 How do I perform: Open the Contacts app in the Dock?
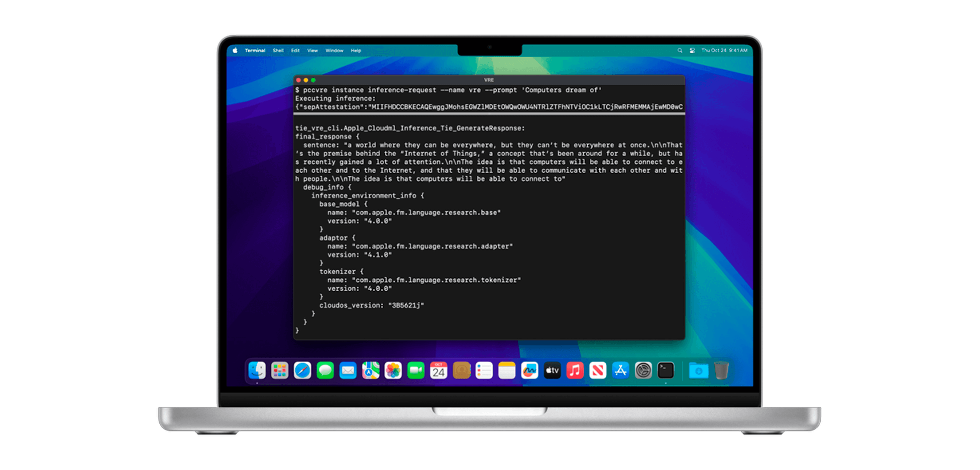(461, 371)
